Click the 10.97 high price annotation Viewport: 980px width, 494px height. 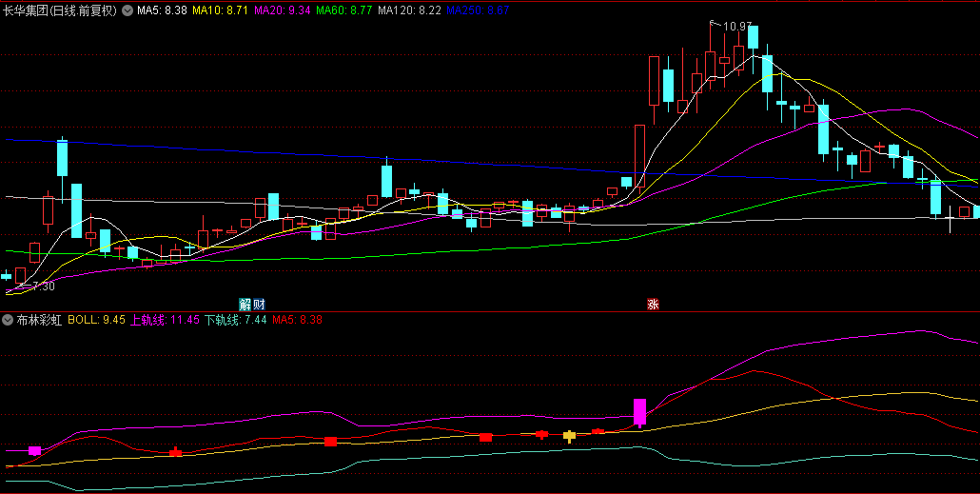(737, 27)
